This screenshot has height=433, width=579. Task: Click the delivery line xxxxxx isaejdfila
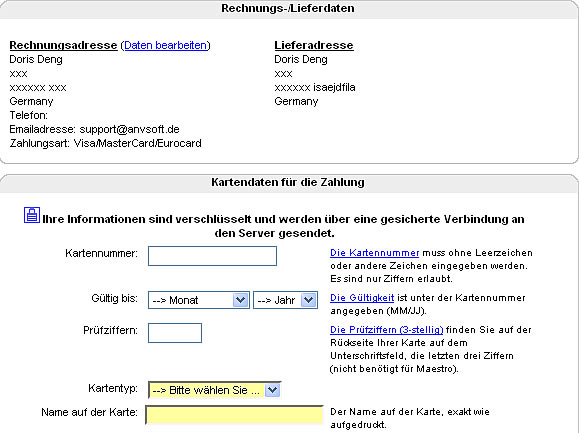[315, 87]
